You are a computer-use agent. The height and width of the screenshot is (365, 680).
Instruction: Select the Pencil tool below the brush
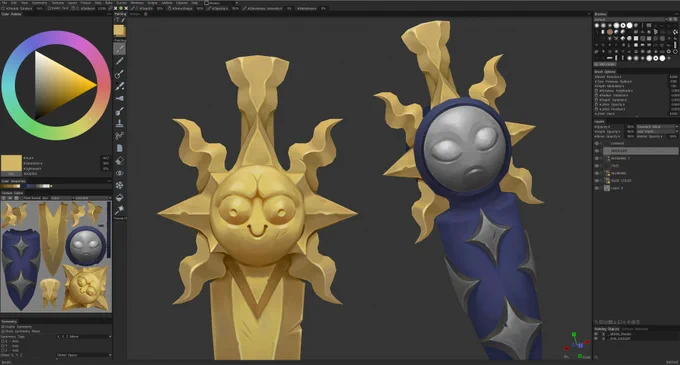[x=120, y=61]
